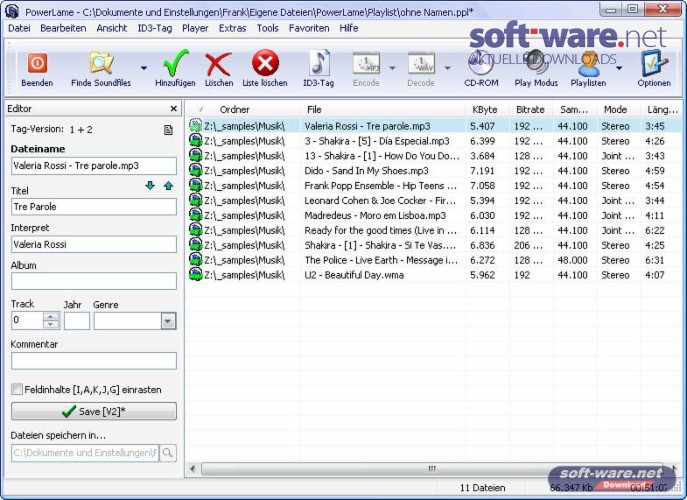Click the 48.000 sample rate cell
This screenshot has width=687, height=500.
click(x=572, y=260)
